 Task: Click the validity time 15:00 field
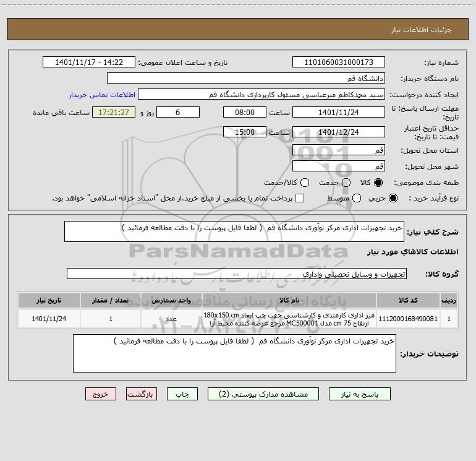click(x=245, y=132)
